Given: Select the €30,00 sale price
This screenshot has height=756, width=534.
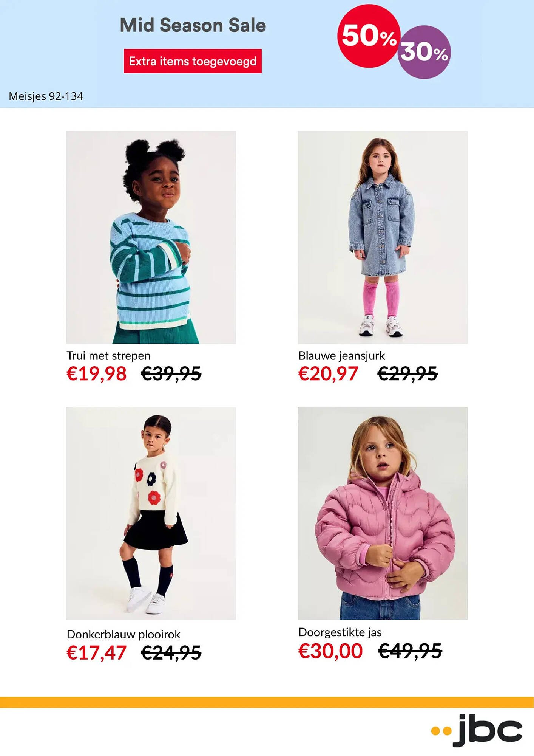Looking at the screenshot, I should (x=330, y=651).
